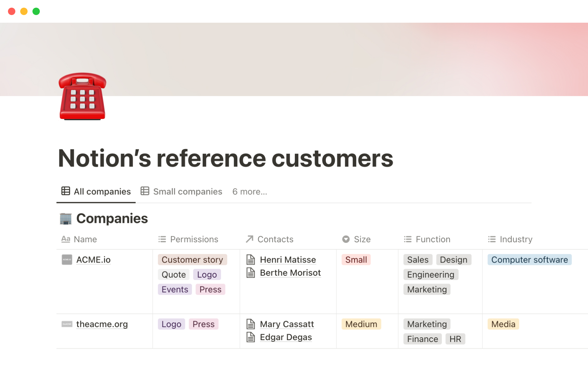
Task: Click the list icon on the Function column
Action: (408, 239)
